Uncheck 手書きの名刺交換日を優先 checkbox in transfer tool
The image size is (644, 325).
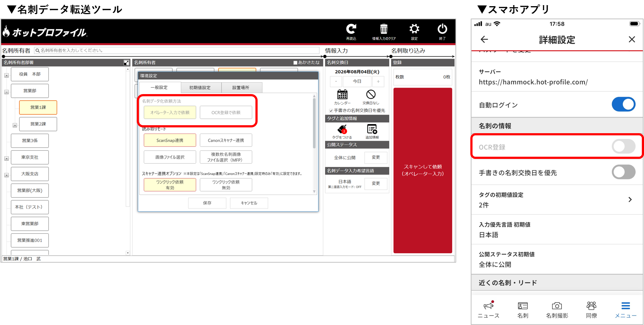[x=331, y=111]
